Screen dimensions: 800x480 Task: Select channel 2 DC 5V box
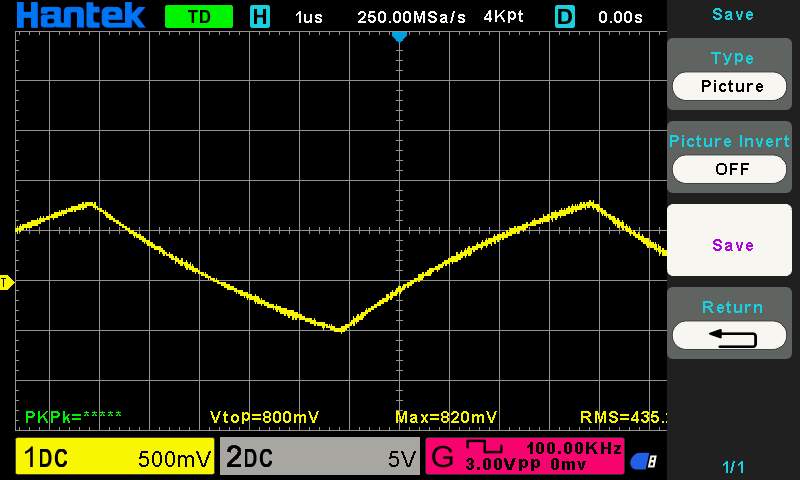click(320, 456)
